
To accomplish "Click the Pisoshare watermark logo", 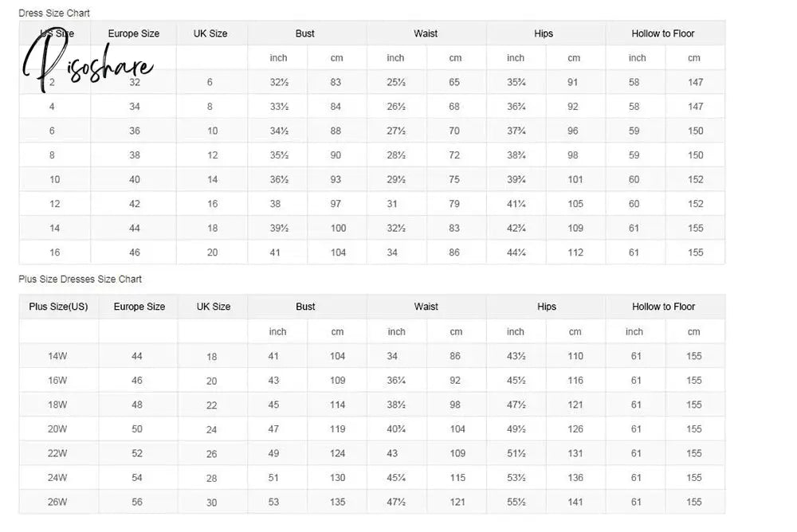I will [x=86, y=60].
